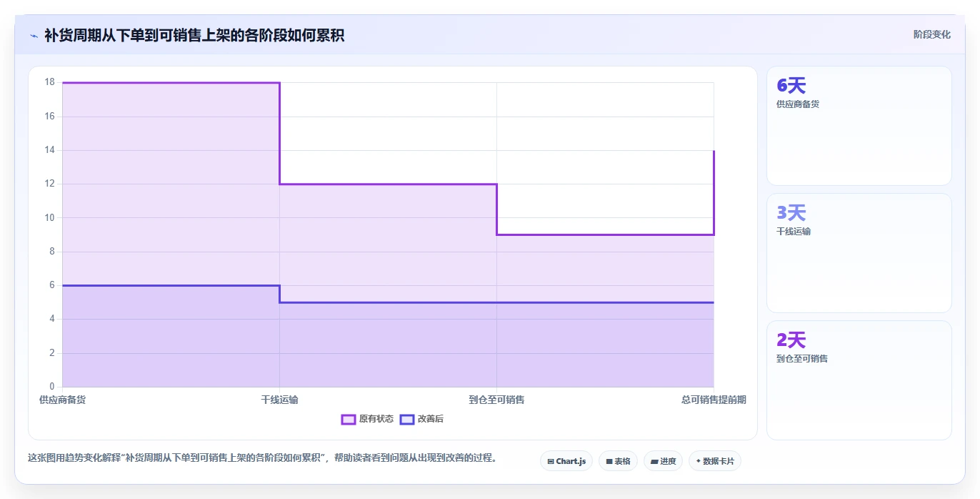
Task: Click the 阶段变化 label in header
Action: click(x=931, y=34)
